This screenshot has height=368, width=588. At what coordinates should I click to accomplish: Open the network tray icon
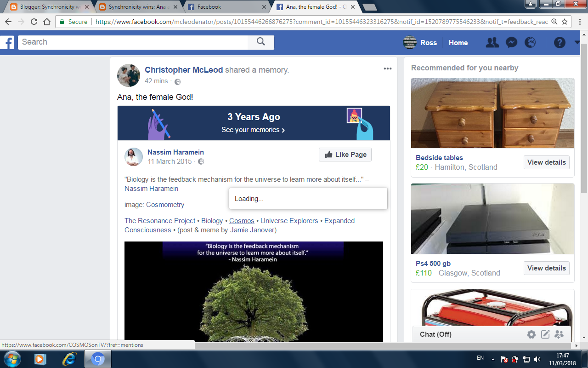pos(526,359)
